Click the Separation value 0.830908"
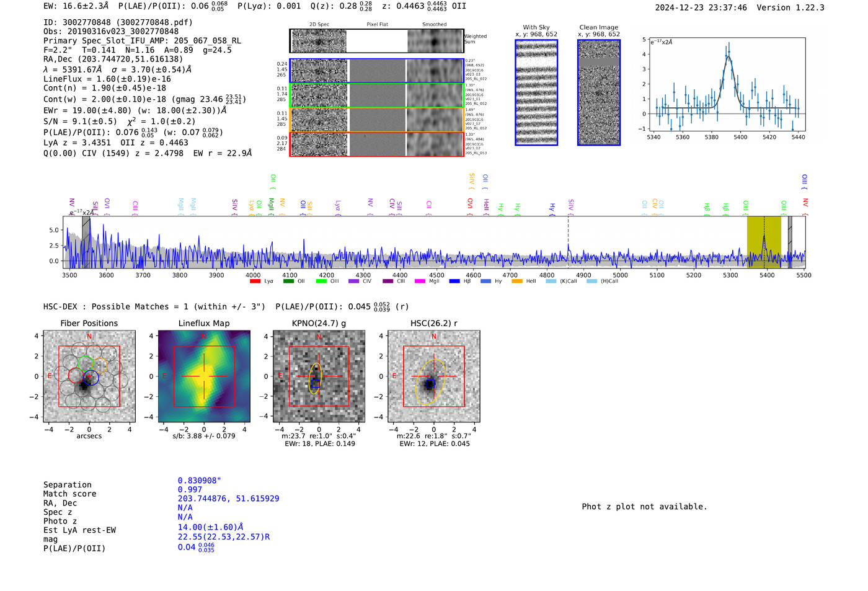Viewport: 868px width, 591px height. [x=199, y=481]
